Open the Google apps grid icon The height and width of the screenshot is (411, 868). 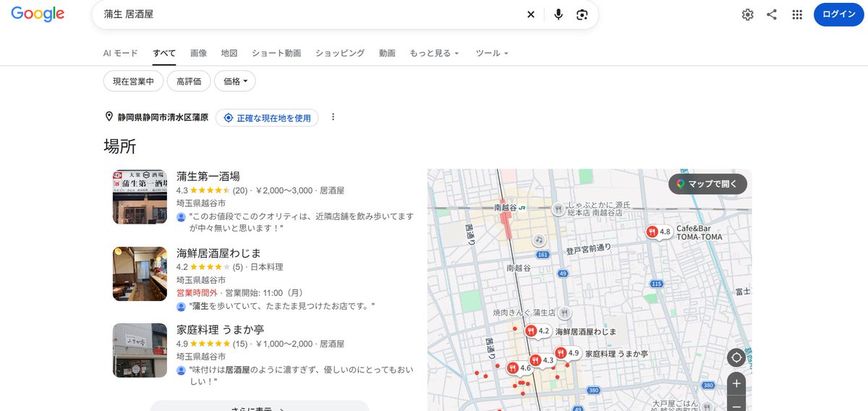[797, 14]
